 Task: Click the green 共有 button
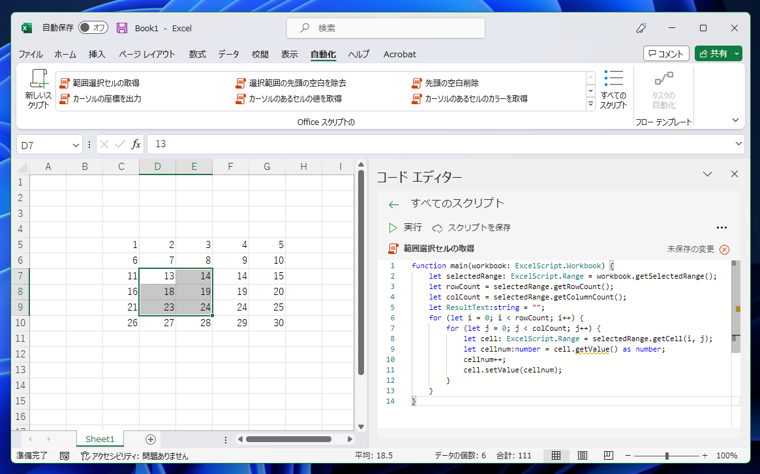[x=713, y=53]
